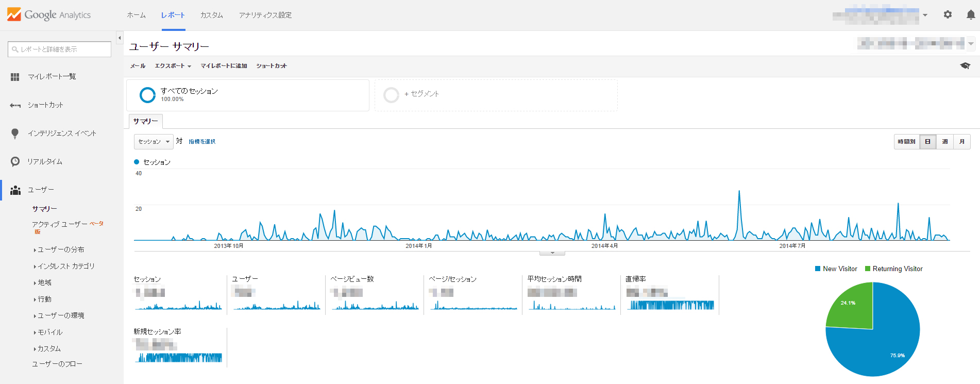Open the notifications bell
980x384 pixels.
[x=971, y=15]
